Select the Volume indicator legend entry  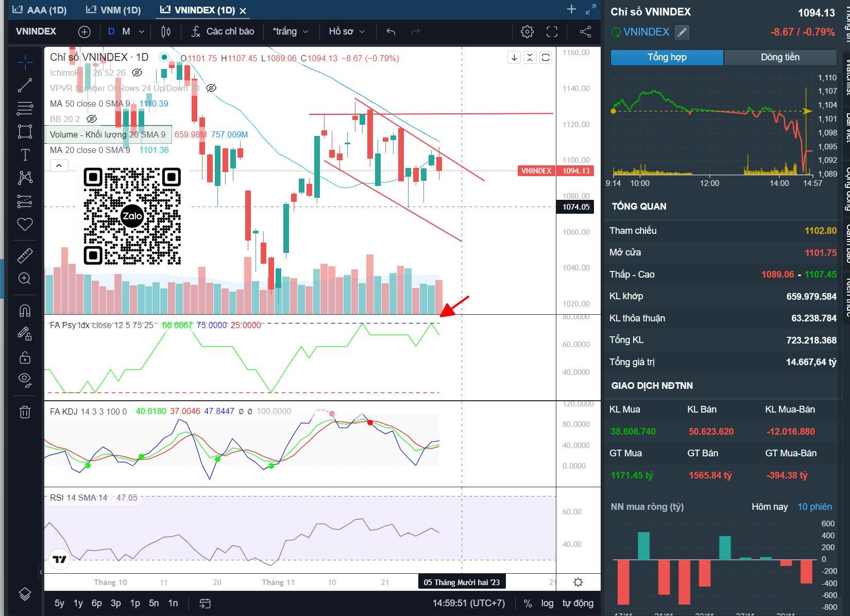[108, 134]
